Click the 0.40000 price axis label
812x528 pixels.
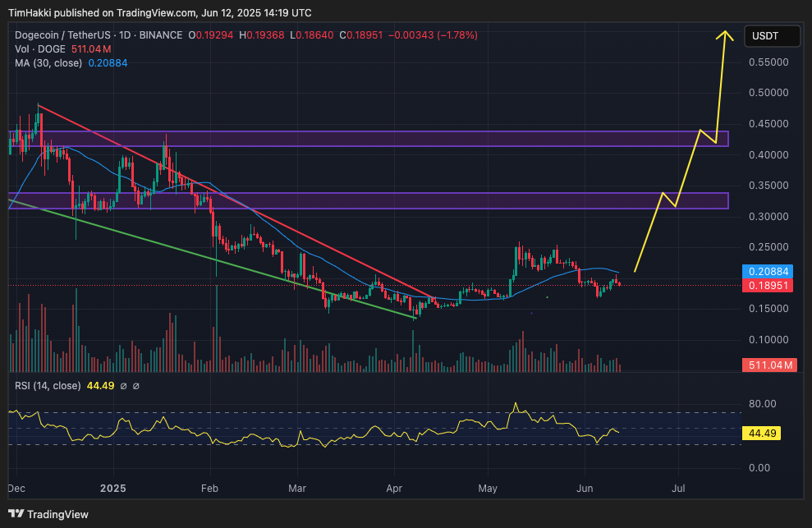(768, 155)
